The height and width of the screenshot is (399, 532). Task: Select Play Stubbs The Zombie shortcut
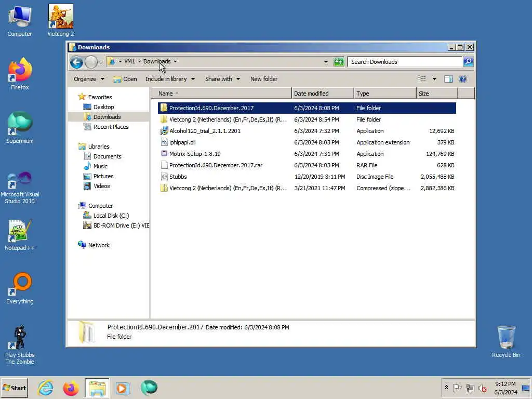pyautogui.click(x=20, y=345)
